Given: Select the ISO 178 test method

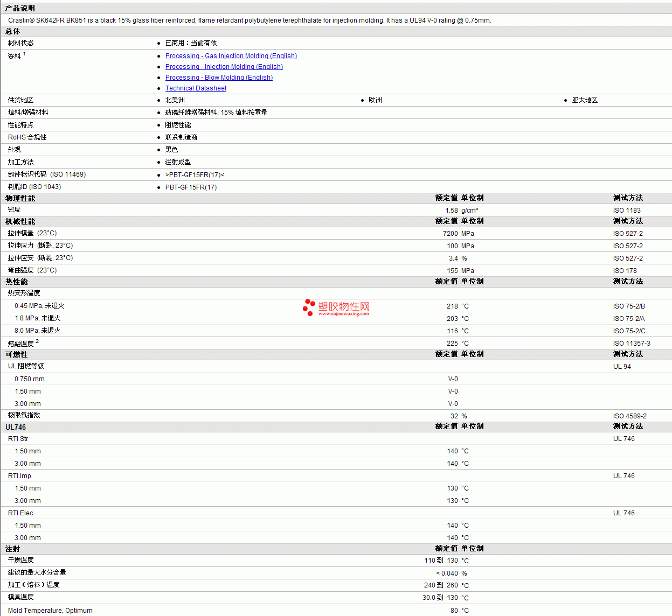Looking at the screenshot, I should pos(625,271).
